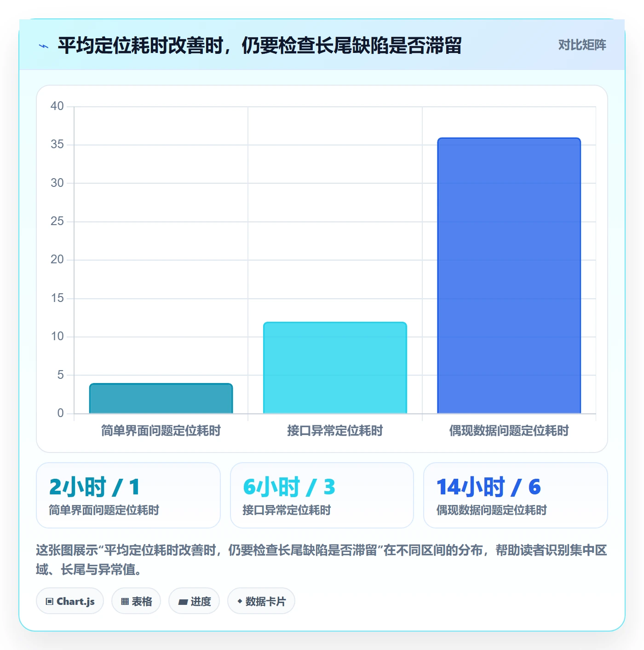Click the 偶现数据问题定位耗时 bar in the chart

point(509,275)
